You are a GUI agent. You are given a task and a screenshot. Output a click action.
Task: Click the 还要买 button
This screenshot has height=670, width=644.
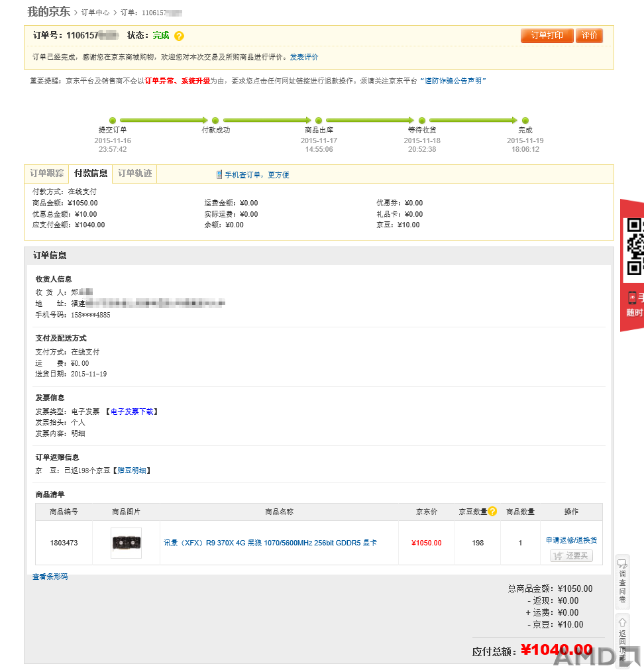tap(571, 556)
